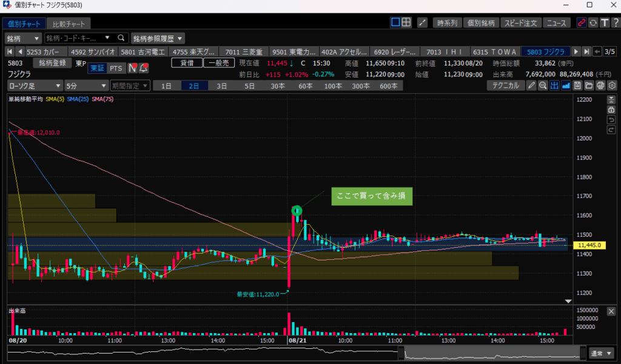Click the padlock scale lock icon
621x364 pixels.
click(611, 110)
